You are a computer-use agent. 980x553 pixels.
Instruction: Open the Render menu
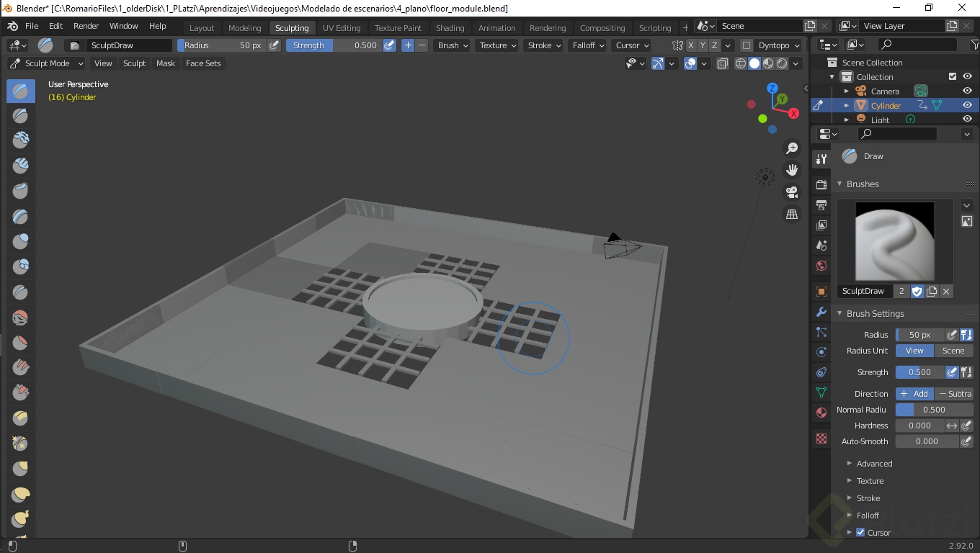[x=86, y=26]
